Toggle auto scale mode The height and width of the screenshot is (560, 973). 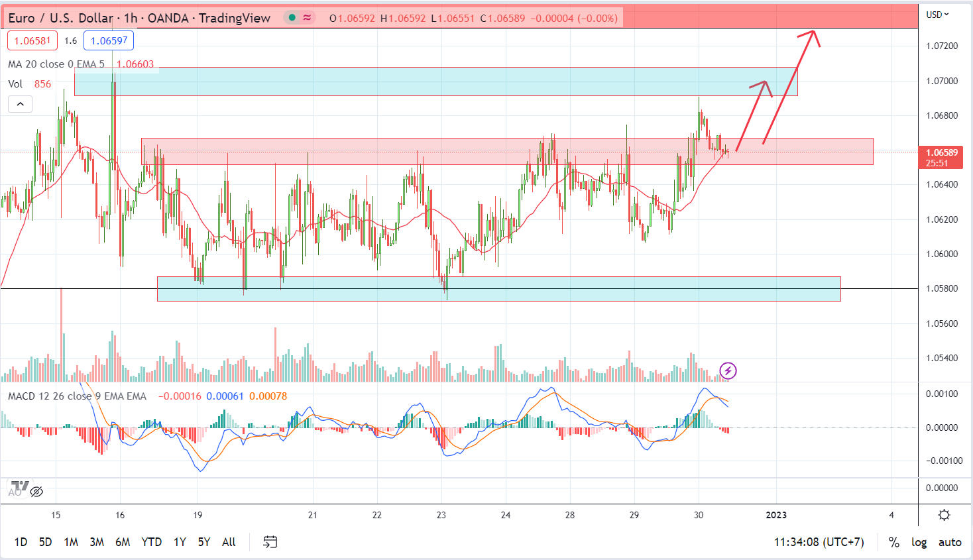pyautogui.click(x=950, y=542)
